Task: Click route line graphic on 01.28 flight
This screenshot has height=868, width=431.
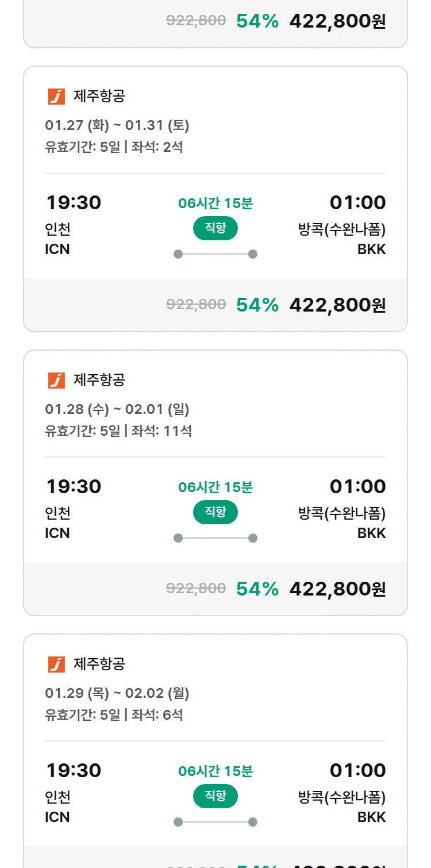Action: [215, 538]
